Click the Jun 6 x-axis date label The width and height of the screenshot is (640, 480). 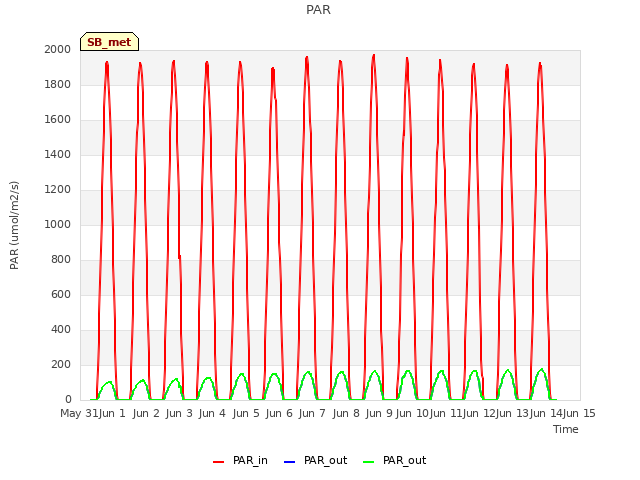[279, 413]
